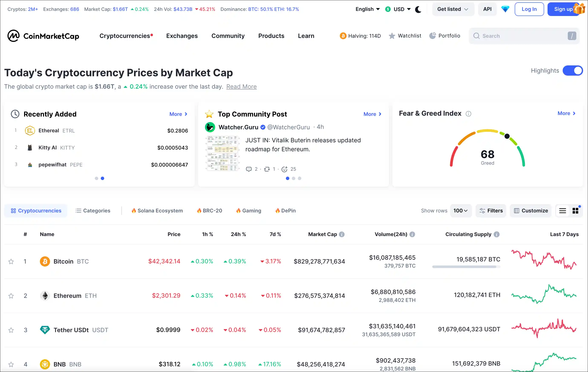Select second Recently Added carousel dot
588x372 pixels.
(102, 178)
